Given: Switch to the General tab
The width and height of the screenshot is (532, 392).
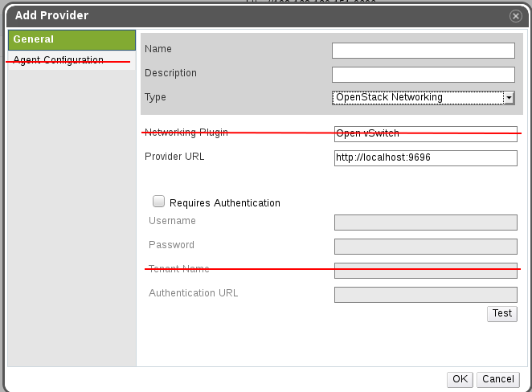Looking at the screenshot, I should pos(71,39).
